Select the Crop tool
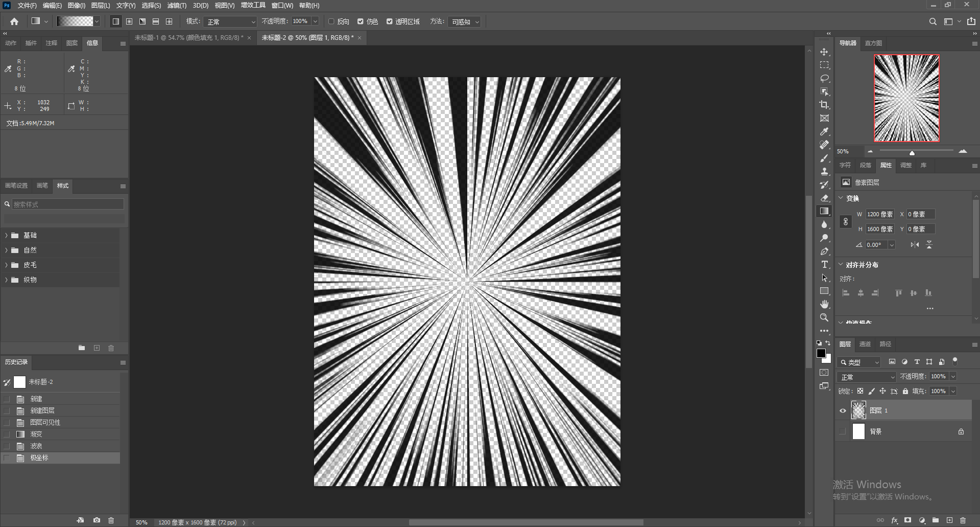This screenshot has height=527, width=980. [824, 105]
